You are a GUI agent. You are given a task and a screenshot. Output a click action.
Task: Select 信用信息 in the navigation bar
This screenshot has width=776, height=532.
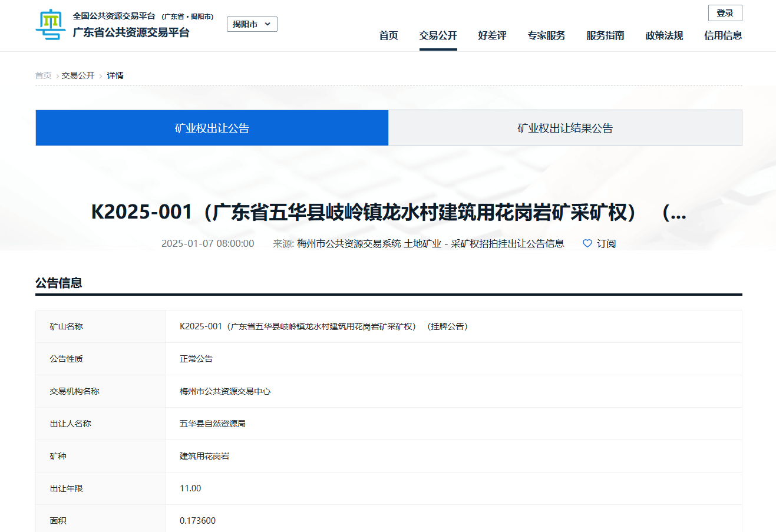[723, 35]
